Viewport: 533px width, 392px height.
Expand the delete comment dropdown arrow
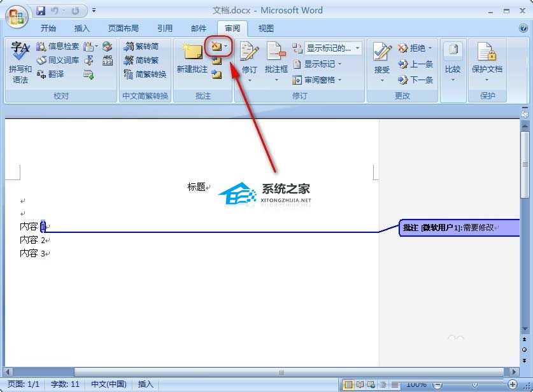click(226, 46)
